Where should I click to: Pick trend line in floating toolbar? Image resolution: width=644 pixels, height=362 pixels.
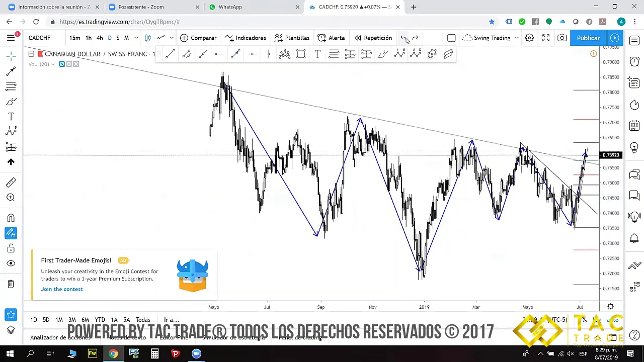170,54
